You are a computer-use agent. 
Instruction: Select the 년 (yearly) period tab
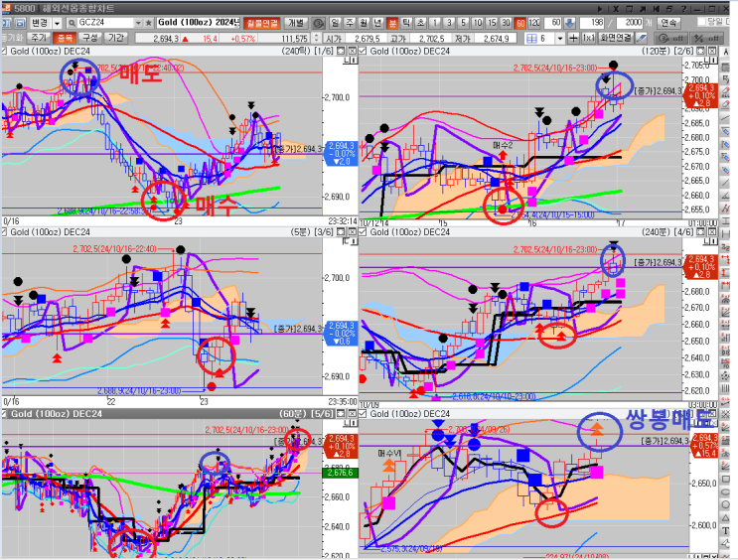click(x=378, y=23)
